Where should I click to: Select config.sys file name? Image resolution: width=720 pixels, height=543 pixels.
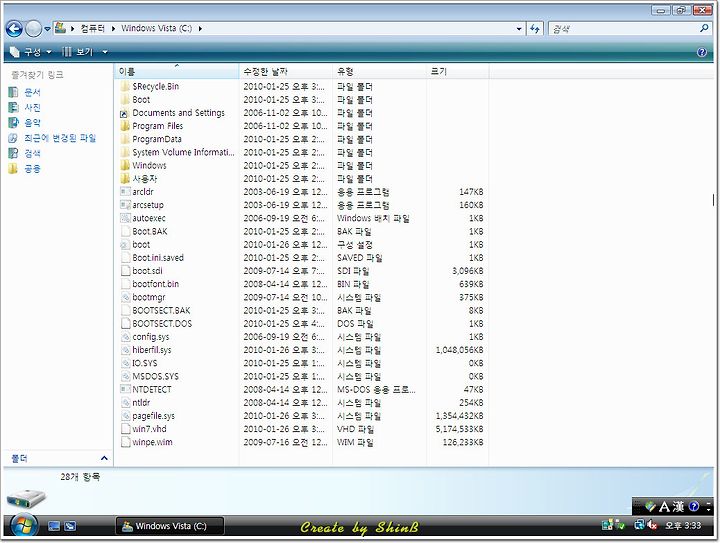coord(151,337)
